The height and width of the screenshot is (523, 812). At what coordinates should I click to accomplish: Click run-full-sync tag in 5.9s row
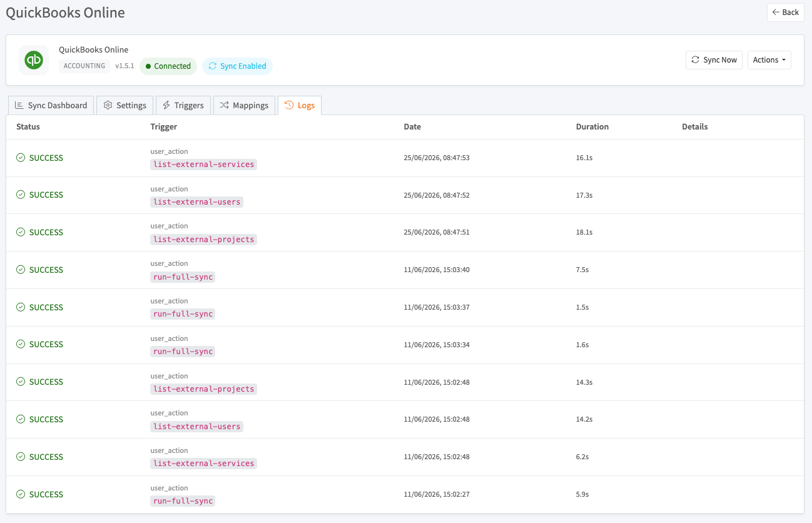coord(183,501)
